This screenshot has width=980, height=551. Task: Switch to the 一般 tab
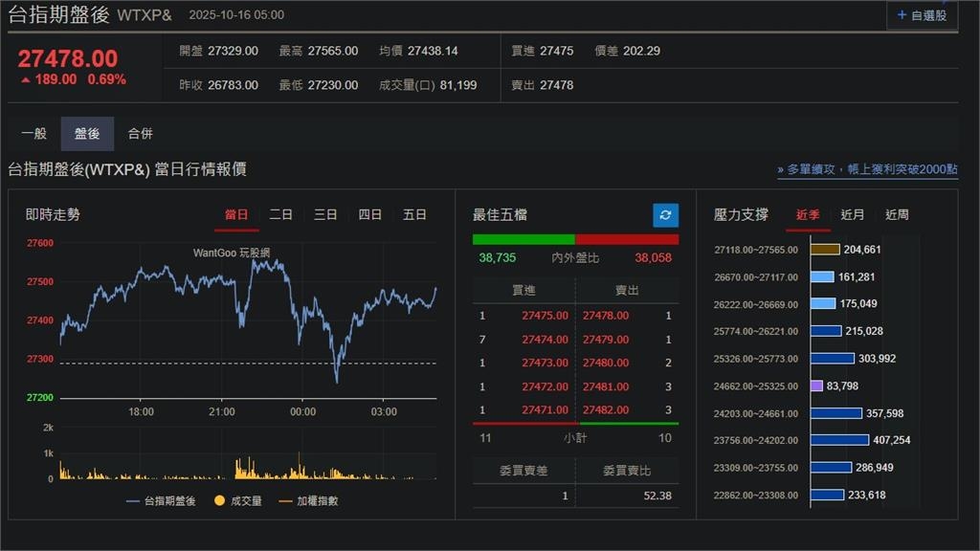[35, 134]
